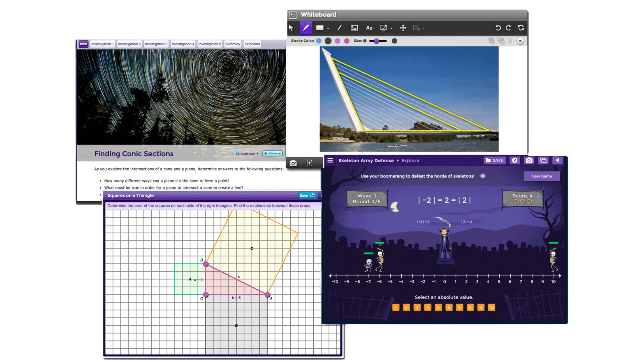
Task: Mute sound with the speaker icon in game header
Action: tap(557, 161)
